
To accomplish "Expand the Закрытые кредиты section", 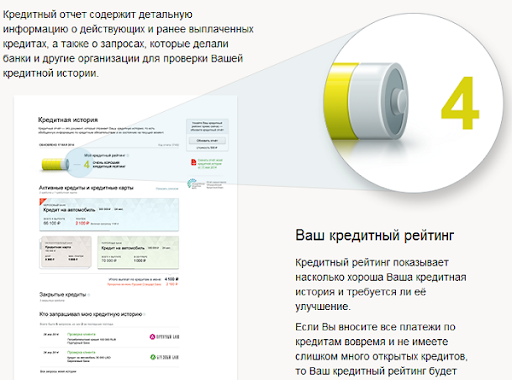I will [x=64, y=295].
